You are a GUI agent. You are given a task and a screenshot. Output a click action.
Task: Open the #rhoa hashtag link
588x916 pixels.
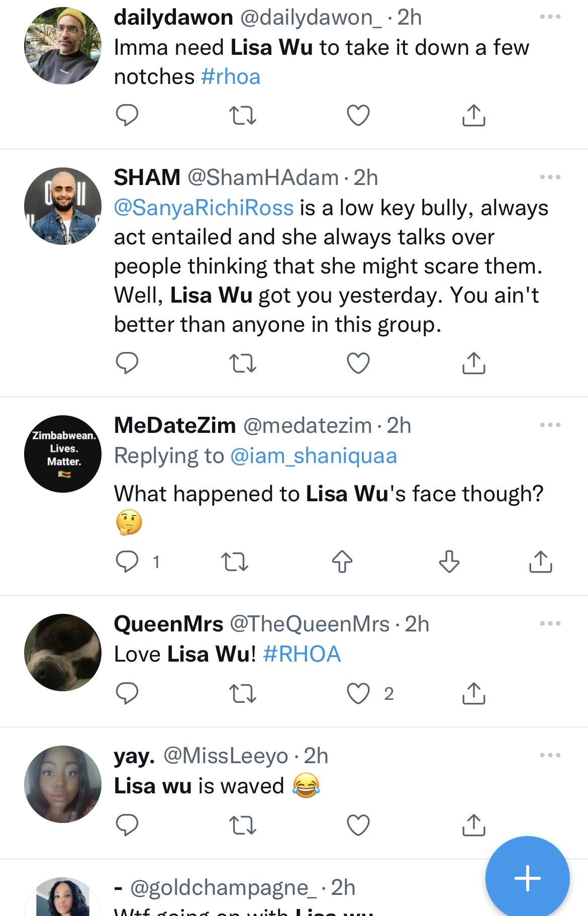[230, 77]
